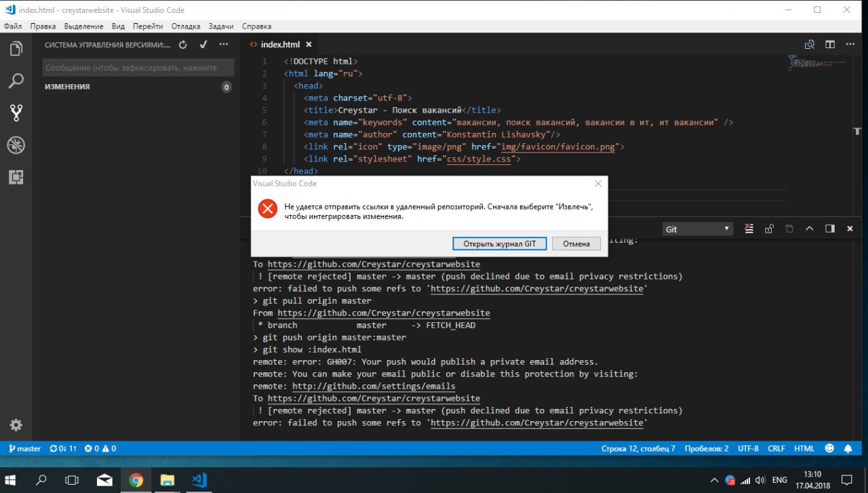Viewport: 868px width, 493px height.
Task: Open the Manage gear in activity bar
Action: pos(16,425)
